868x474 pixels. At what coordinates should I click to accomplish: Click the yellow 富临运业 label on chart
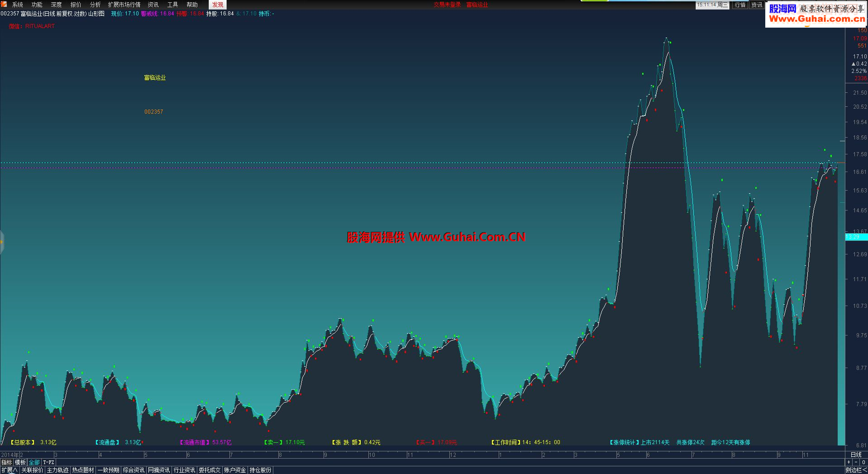click(x=155, y=77)
